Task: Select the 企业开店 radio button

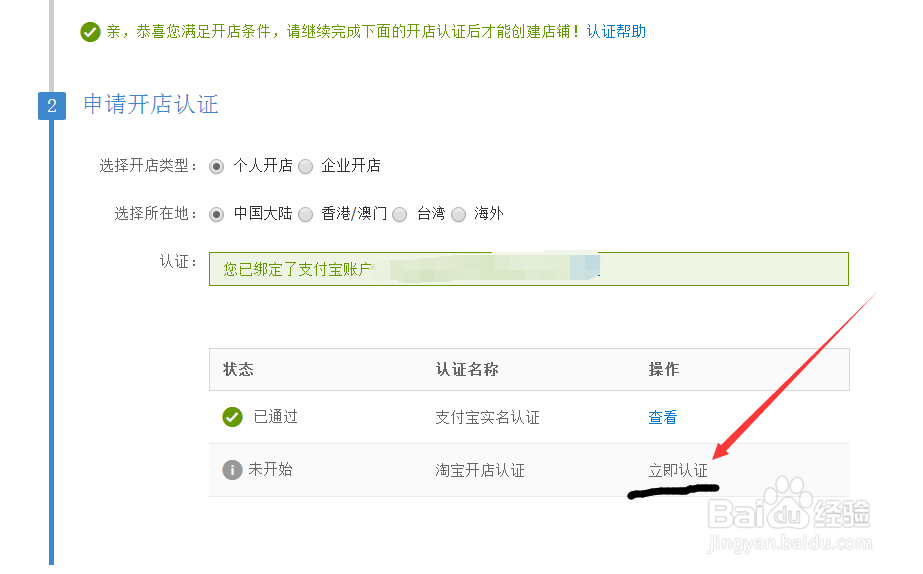Action: pyautogui.click(x=306, y=167)
